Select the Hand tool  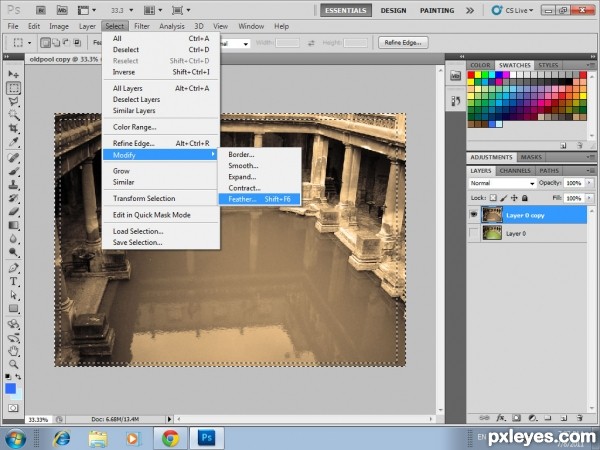click(x=14, y=351)
